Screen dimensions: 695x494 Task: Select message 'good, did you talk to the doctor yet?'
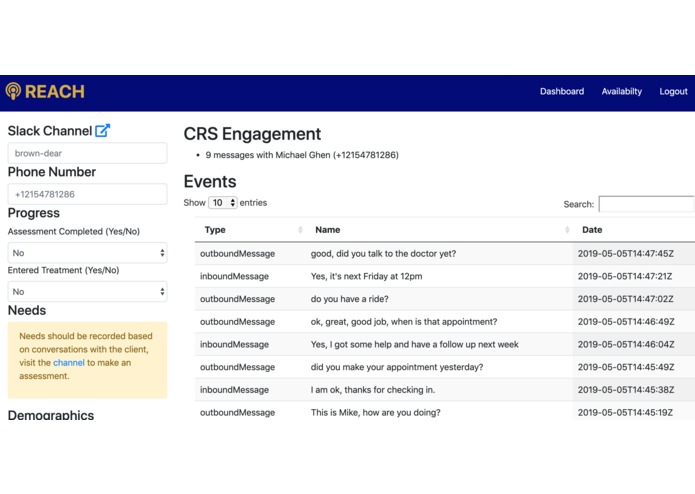coord(383,253)
